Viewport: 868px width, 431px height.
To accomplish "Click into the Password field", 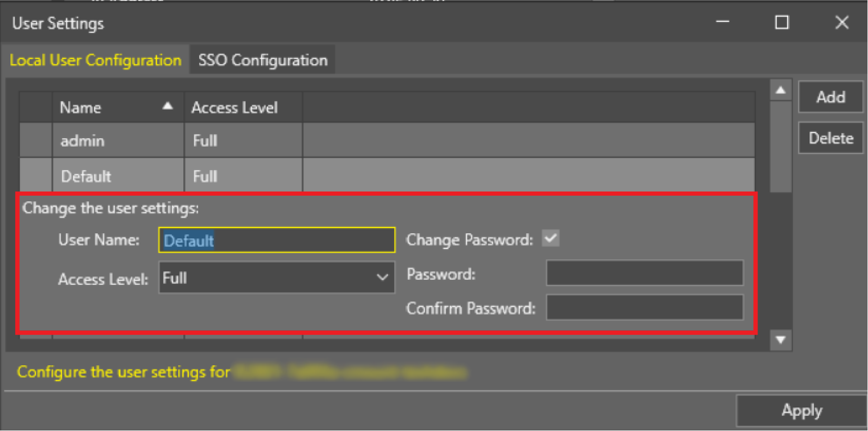I will [x=644, y=273].
